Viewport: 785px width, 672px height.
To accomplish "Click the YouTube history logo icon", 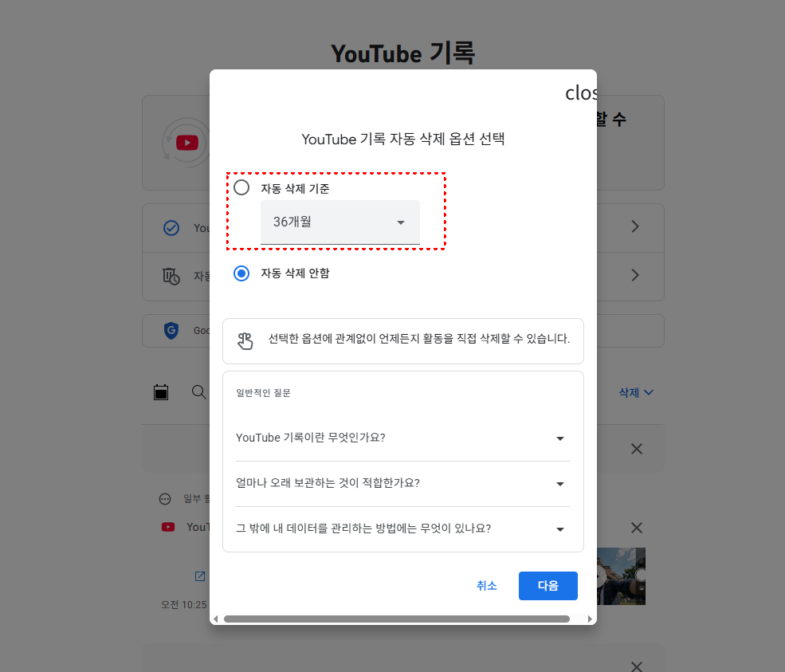I will pos(186,143).
